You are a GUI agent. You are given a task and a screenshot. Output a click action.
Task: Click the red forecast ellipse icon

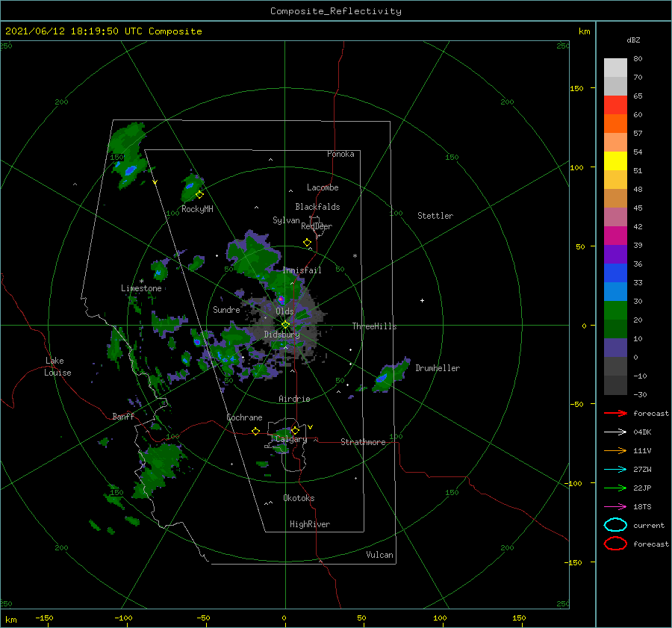[615, 544]
